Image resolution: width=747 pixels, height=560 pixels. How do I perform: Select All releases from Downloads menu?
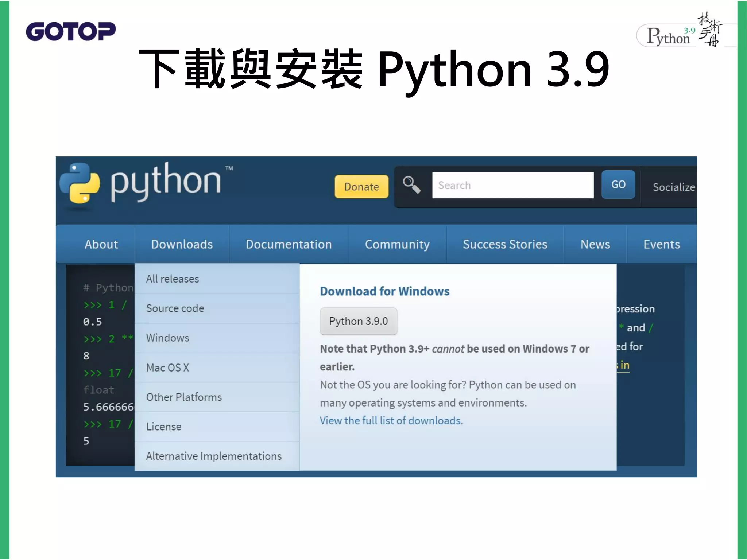(x=217, y=279)
